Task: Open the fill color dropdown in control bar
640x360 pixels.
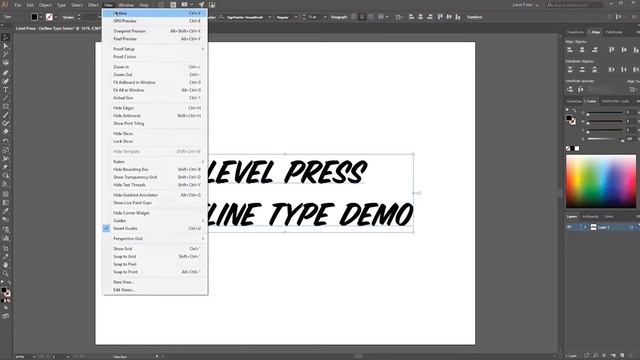Action: coord(41,17)
